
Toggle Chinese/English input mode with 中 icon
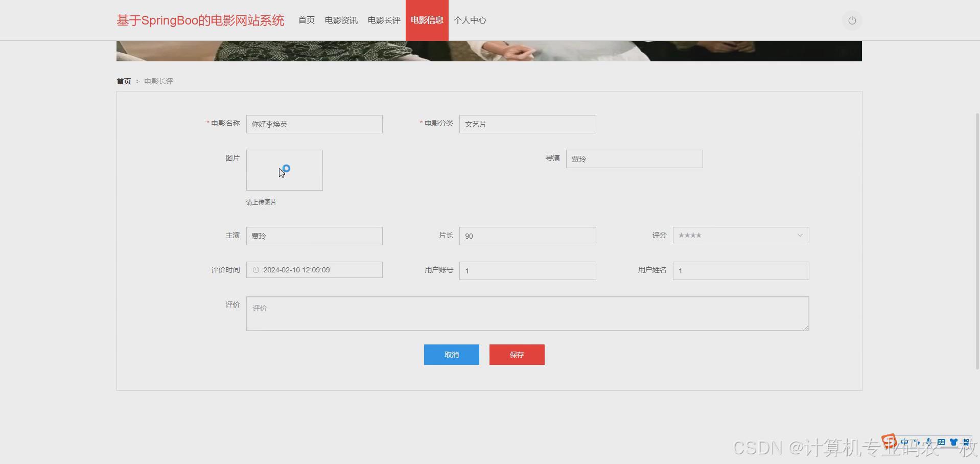[904, 442]
